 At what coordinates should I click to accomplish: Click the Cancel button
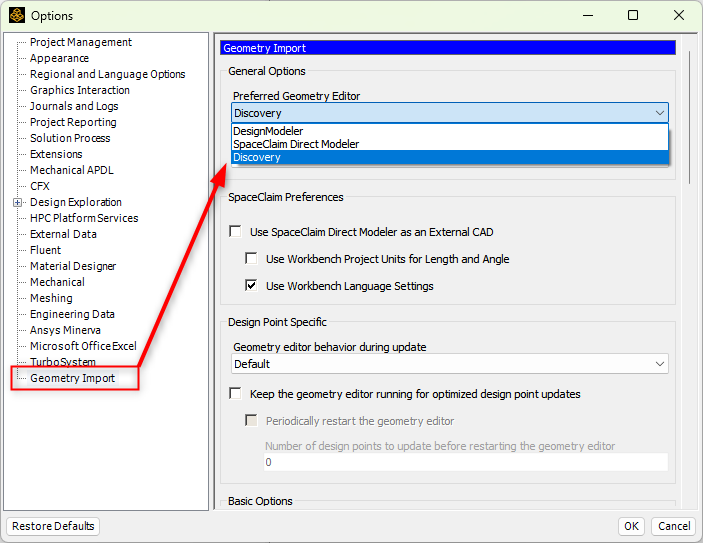[674, 526]
